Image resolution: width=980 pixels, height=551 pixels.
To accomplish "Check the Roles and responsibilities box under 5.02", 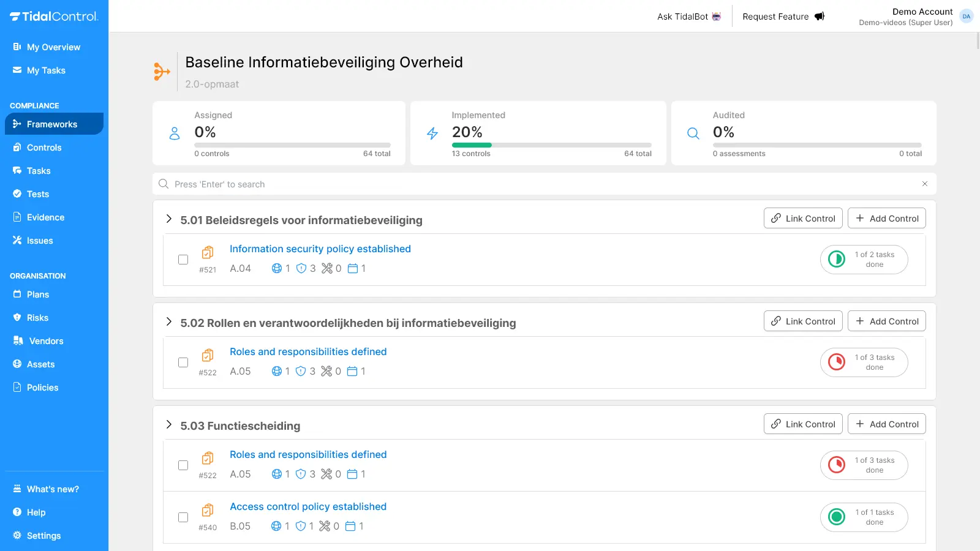I will point(183,362).
